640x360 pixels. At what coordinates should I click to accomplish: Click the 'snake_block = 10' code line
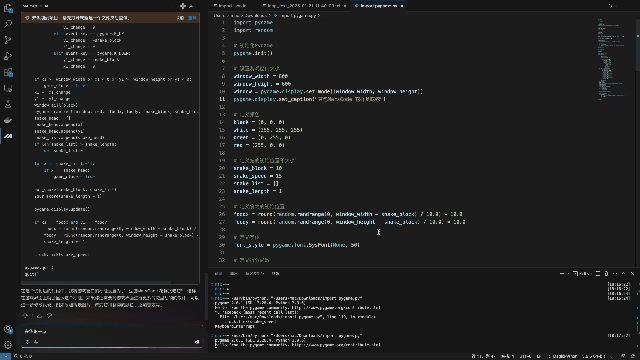258,168
